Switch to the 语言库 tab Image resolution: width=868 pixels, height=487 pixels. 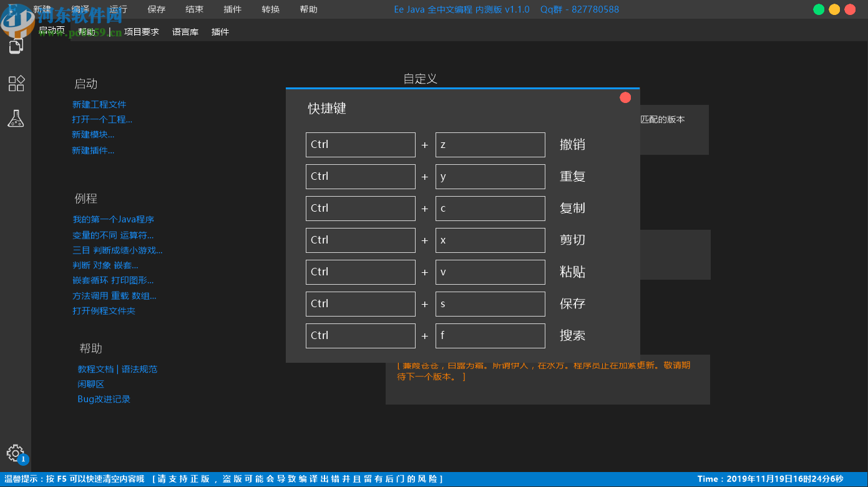coord(185,31)
